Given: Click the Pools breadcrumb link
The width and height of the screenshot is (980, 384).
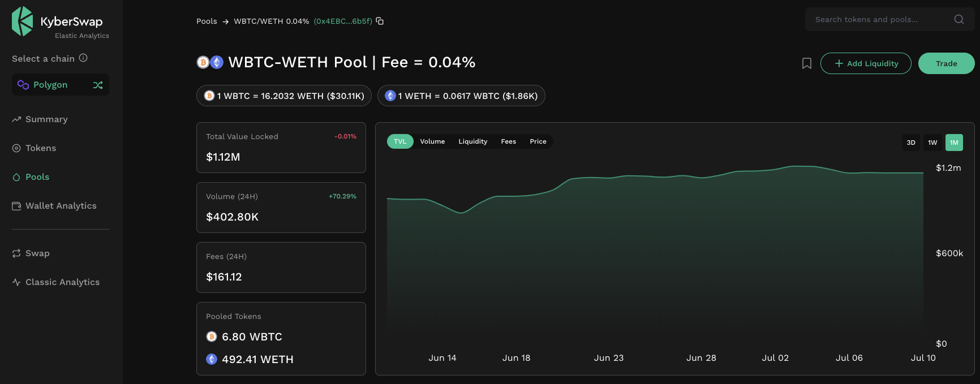Looking at the screenshot, I should pyautogui.click(x=207, y=21).
